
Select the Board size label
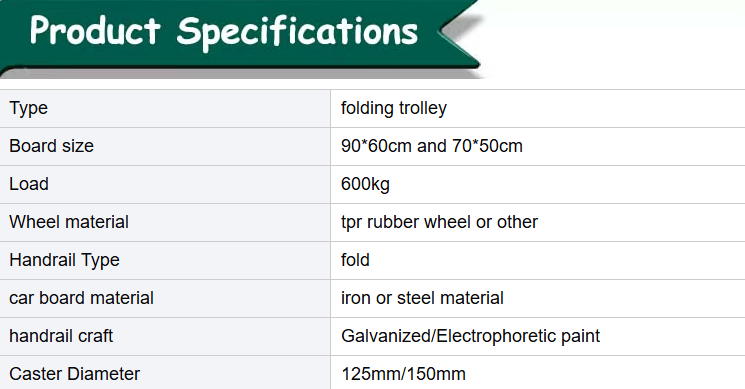pos(51,146)
